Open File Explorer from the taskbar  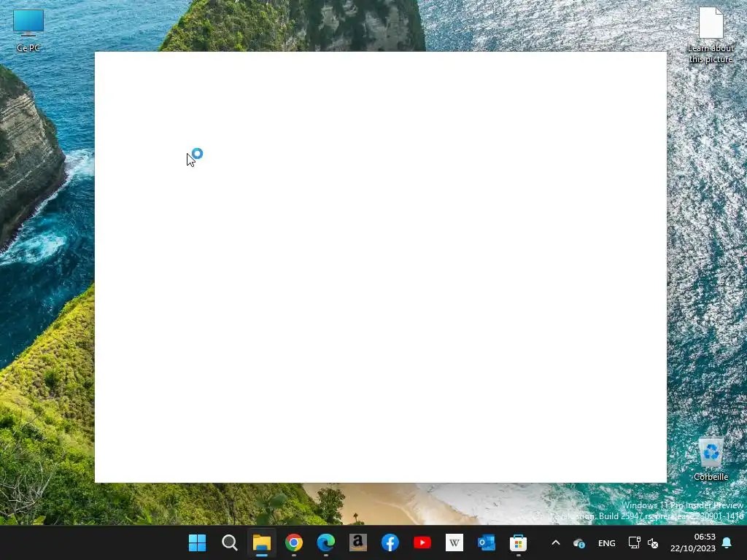pos(262,542)
